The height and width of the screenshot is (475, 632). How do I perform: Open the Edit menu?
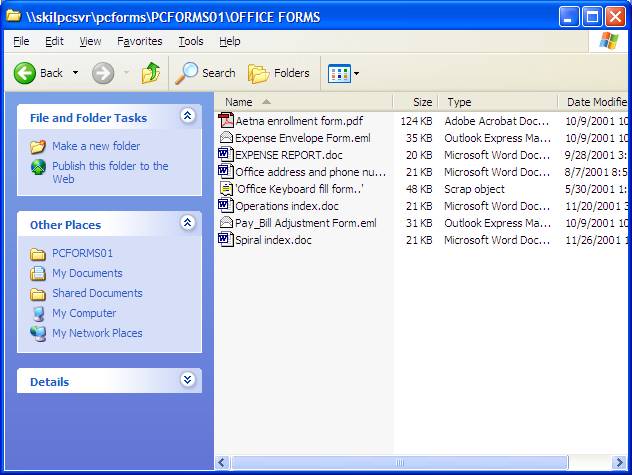coord(54,41)
